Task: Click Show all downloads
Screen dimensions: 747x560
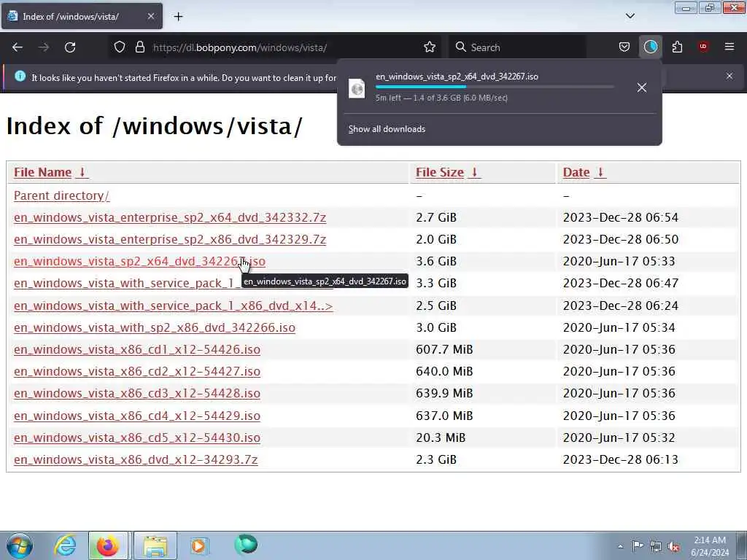Action: click(387, 129)
